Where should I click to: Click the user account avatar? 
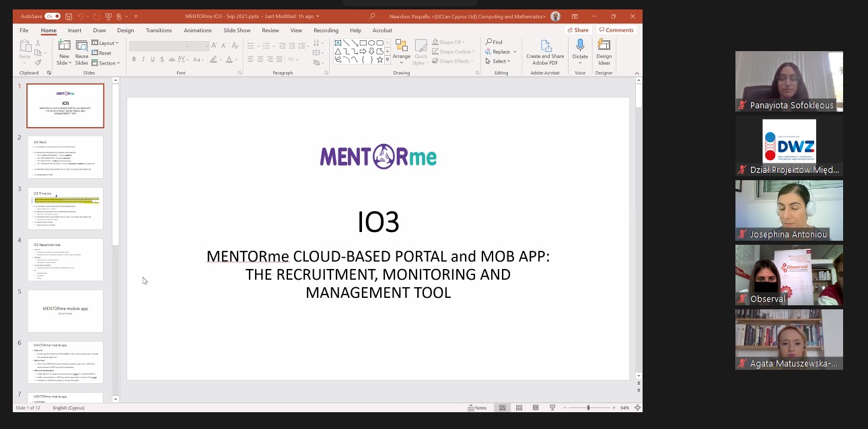tap(555, 16)
